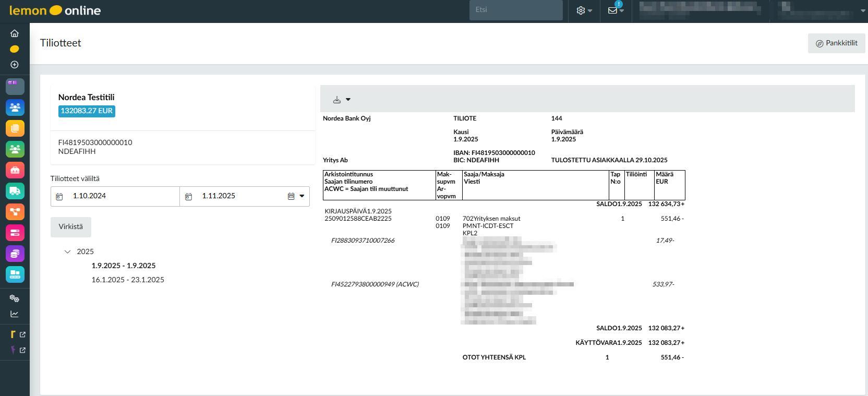
Task: Open the orange hierarchy chart module
Action: [15, 212]
